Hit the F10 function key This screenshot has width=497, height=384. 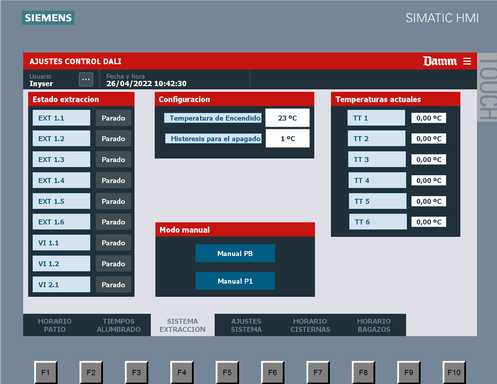coord(454,372)
